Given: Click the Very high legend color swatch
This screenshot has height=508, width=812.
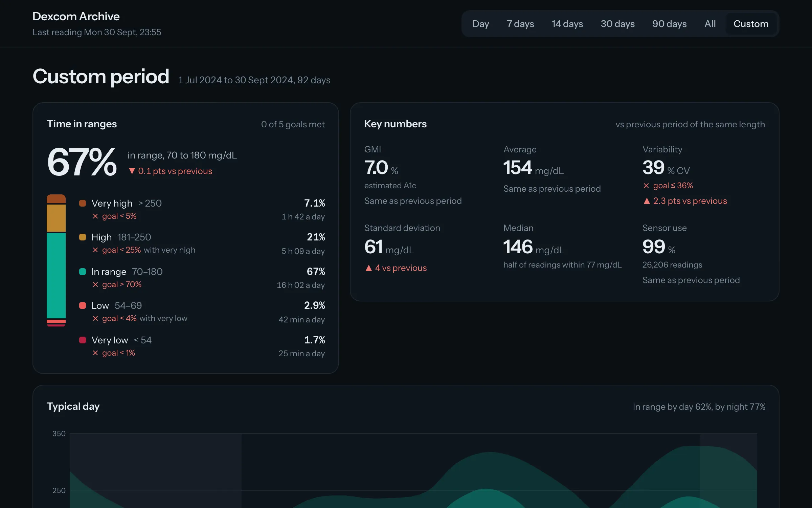Looking at the screenshot, I should pos(83,203).
